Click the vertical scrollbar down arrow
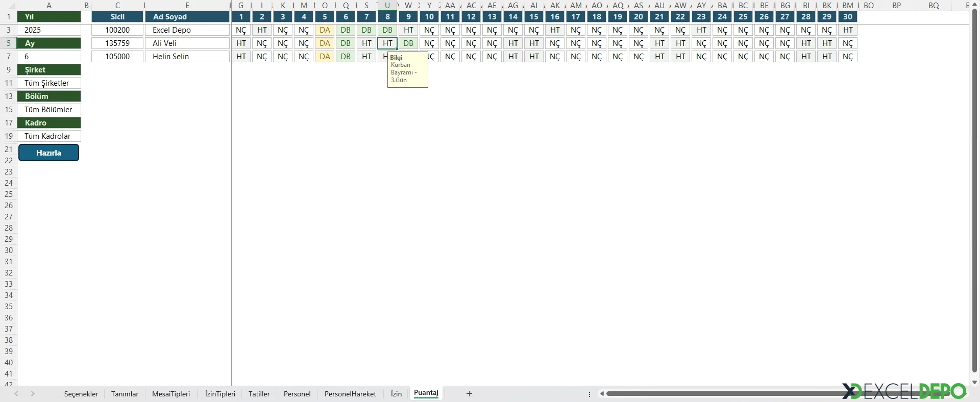 [x=974, y=382]
